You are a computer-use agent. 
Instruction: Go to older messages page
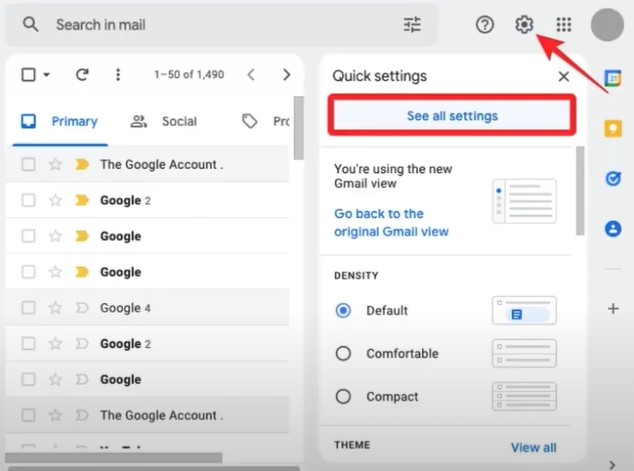pyautogui.click(x=287, y=74)
